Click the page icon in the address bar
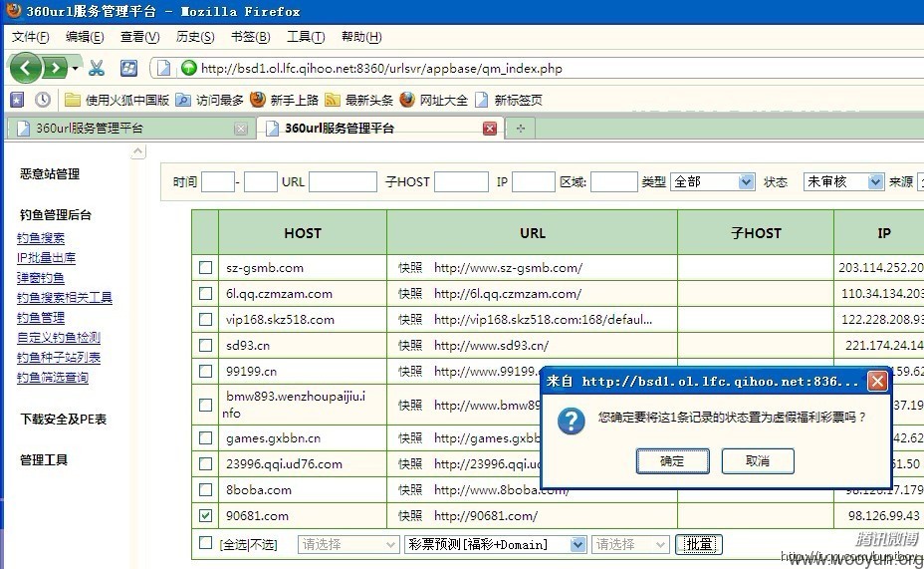This screenshot has height=569, width=924. coord(164,69)
